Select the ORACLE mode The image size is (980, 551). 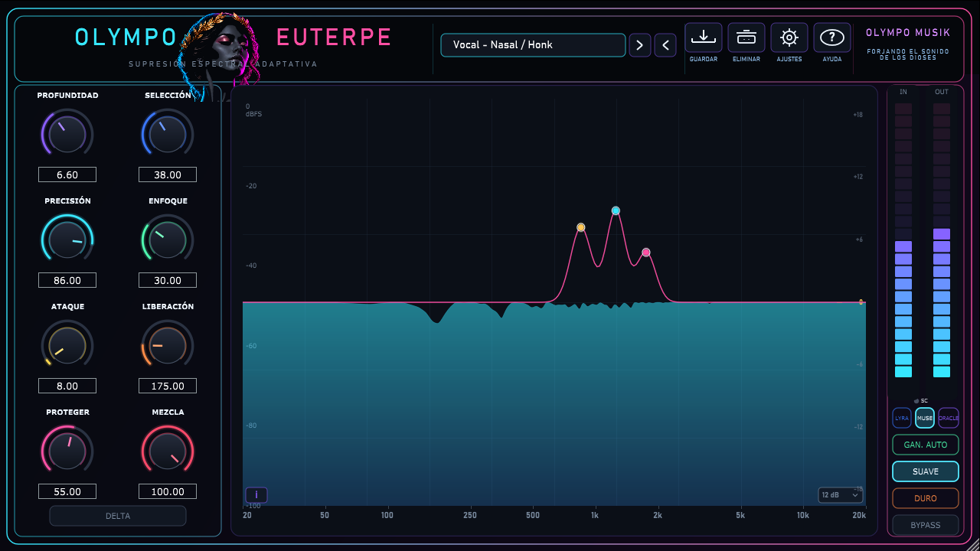point(949,419)
